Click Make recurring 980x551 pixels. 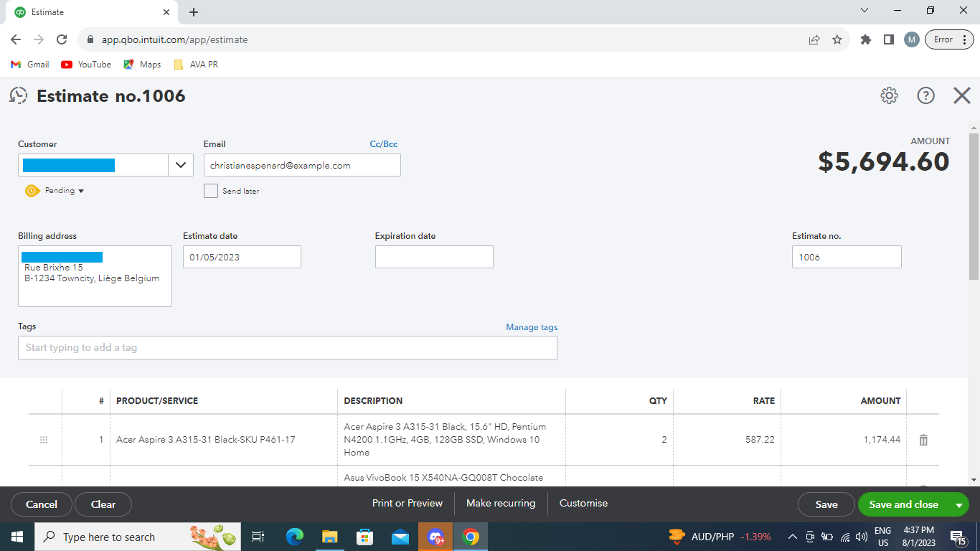tap(501, 503)
